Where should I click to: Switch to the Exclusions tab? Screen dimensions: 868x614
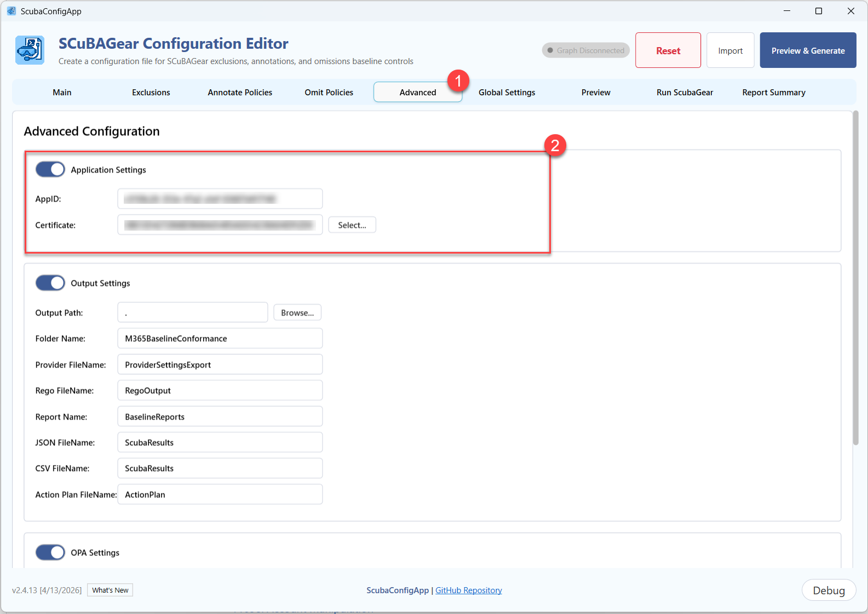(x=151, y=93)
